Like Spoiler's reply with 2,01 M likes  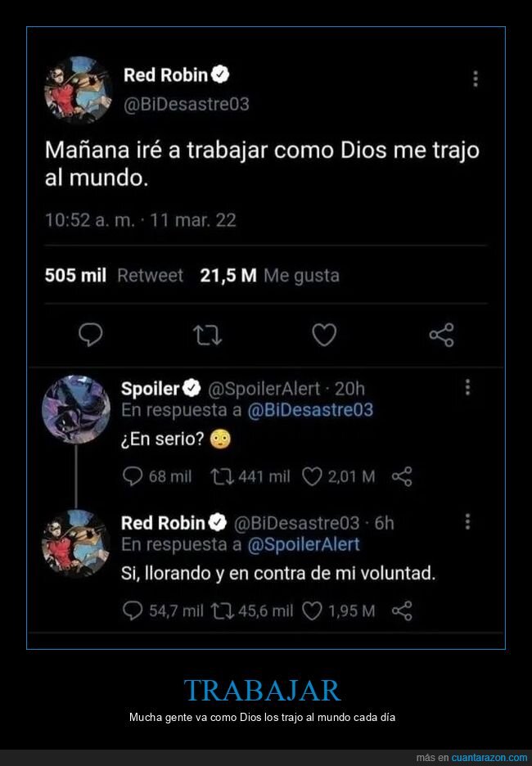pyautogui.click(x=312, y=476)
